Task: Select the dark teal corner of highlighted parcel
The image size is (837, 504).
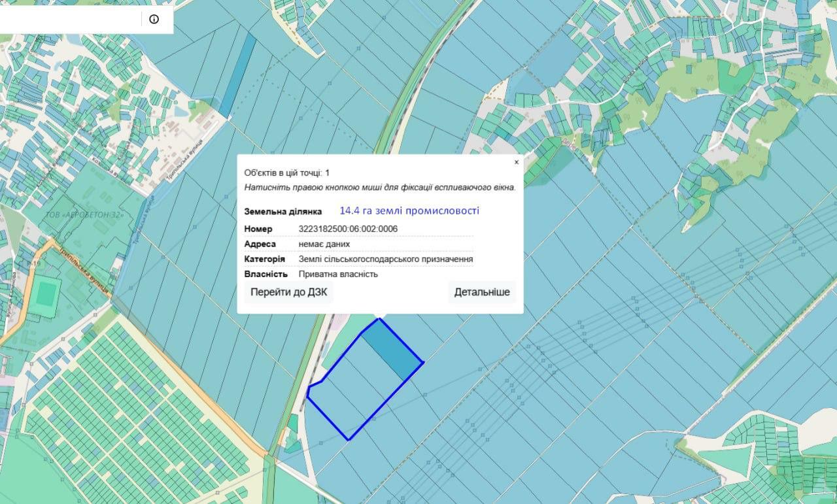Action: coord(392,348)
